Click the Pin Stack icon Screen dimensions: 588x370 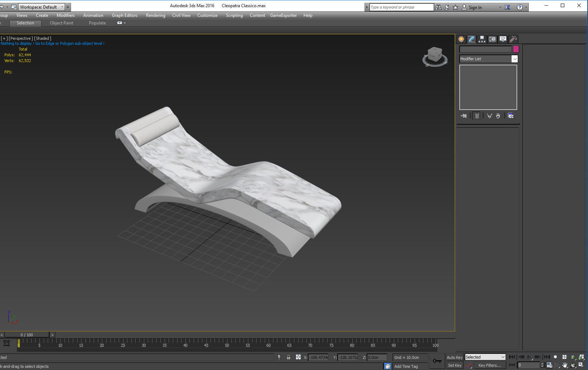tap(464, 116)
